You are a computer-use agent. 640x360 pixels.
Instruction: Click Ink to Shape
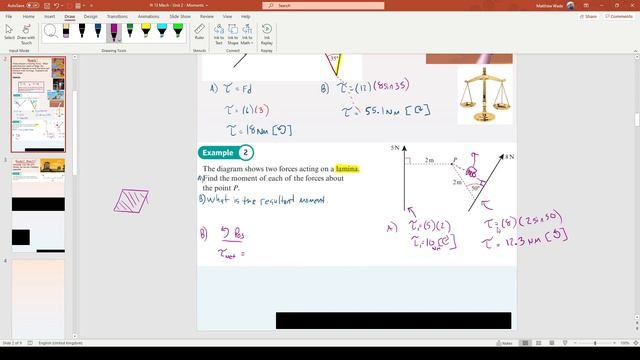[233, 34]
